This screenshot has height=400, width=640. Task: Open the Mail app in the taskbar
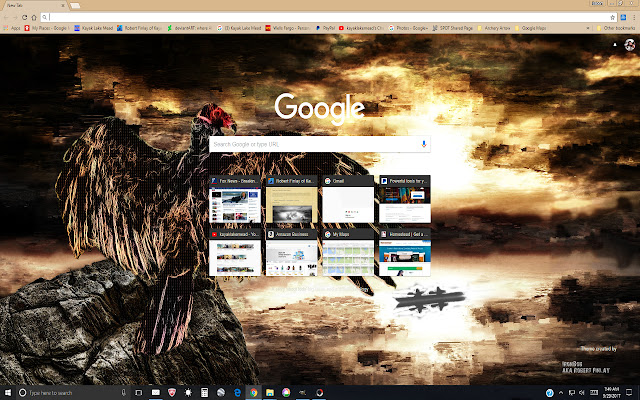pos(156,393)
